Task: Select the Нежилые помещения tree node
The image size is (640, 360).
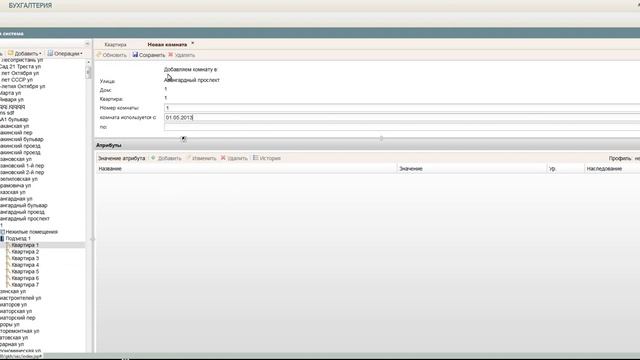Action: click(31, 232)
